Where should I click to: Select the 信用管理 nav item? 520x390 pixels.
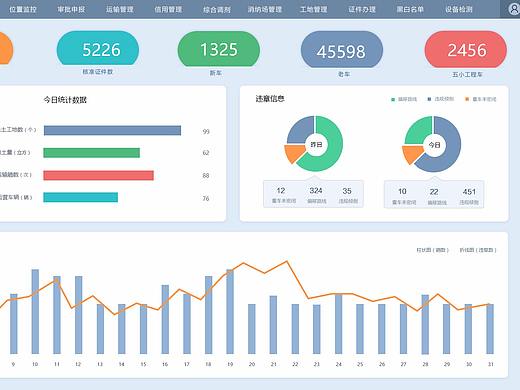168,9
